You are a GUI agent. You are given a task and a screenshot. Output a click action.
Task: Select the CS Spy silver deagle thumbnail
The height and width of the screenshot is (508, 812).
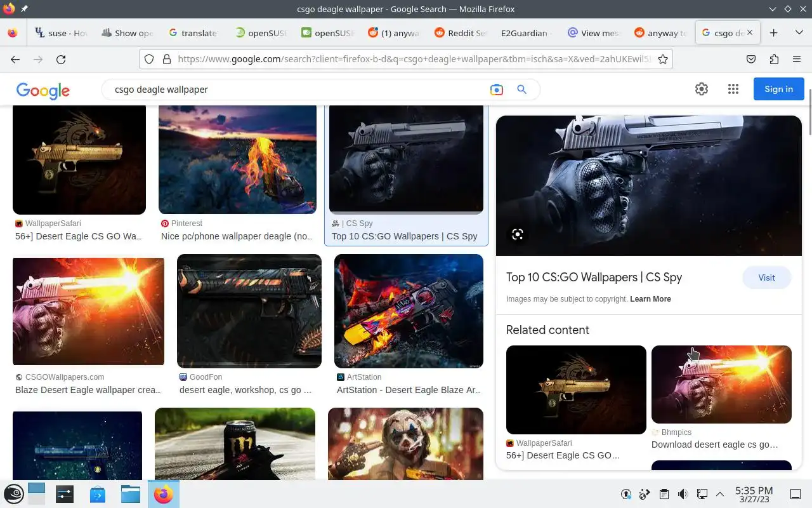406,160
